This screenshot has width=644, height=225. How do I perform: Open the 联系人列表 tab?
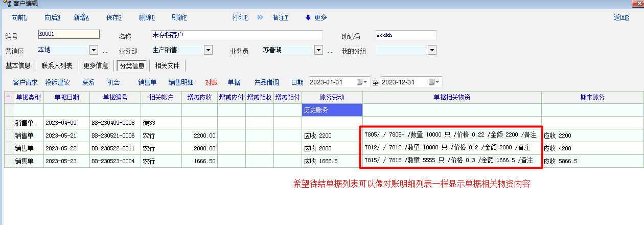pos(57,65)
